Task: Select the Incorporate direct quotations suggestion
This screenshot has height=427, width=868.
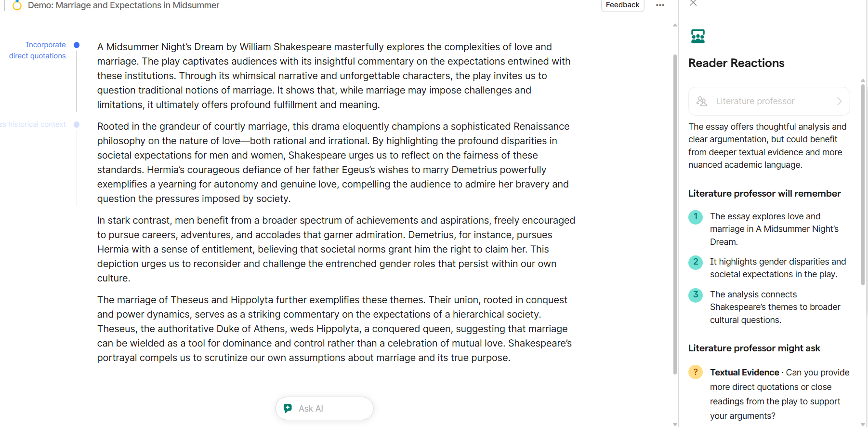Action: 38,50
